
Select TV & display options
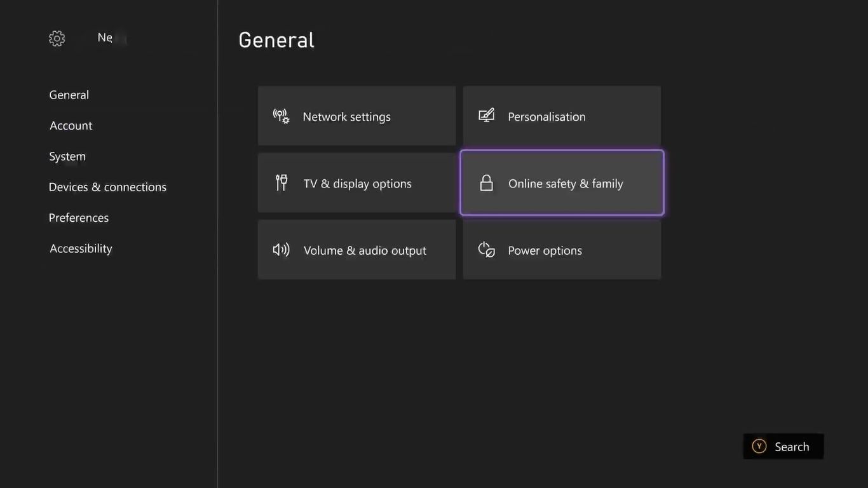356,183
